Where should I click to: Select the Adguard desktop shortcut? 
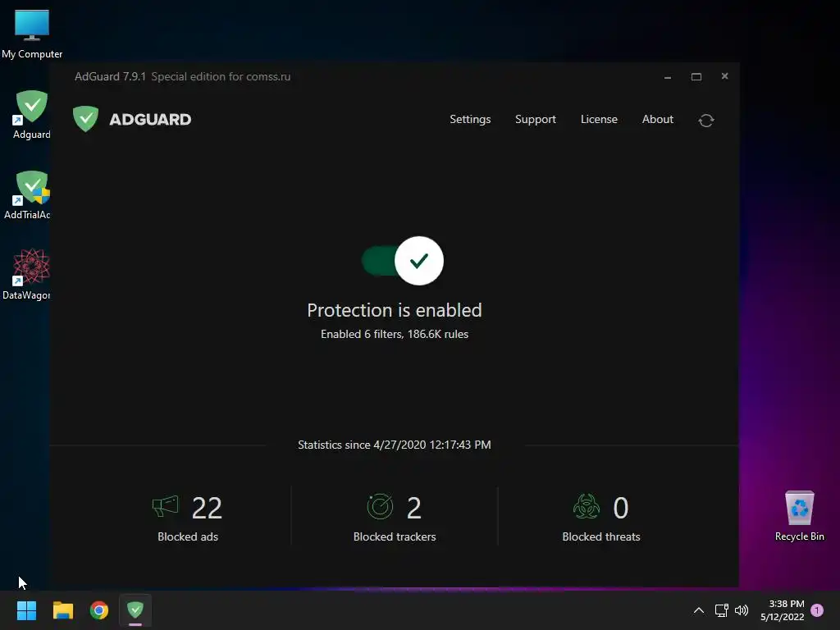click(32, 115)
